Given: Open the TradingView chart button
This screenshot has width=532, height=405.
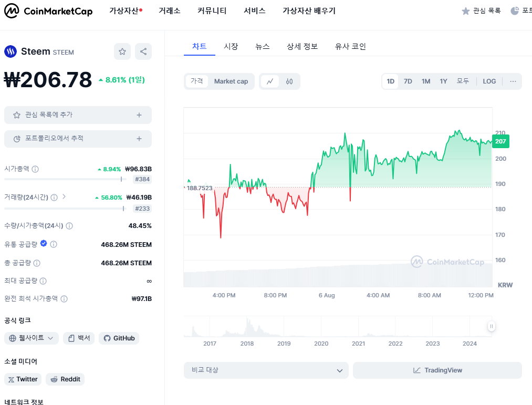Looking at the screenshot, I should point(437,370).
